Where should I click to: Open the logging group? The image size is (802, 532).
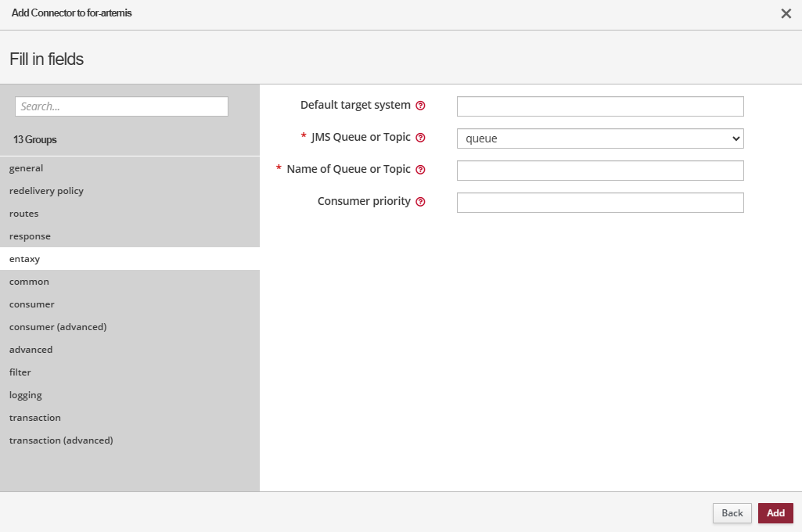coord(26,395)
